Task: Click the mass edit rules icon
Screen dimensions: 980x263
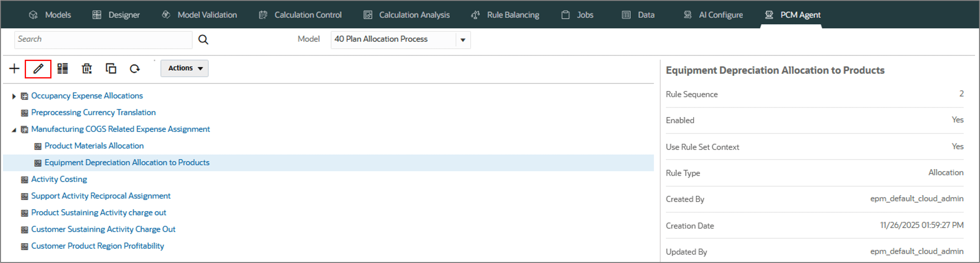Action: pos(62,68)
